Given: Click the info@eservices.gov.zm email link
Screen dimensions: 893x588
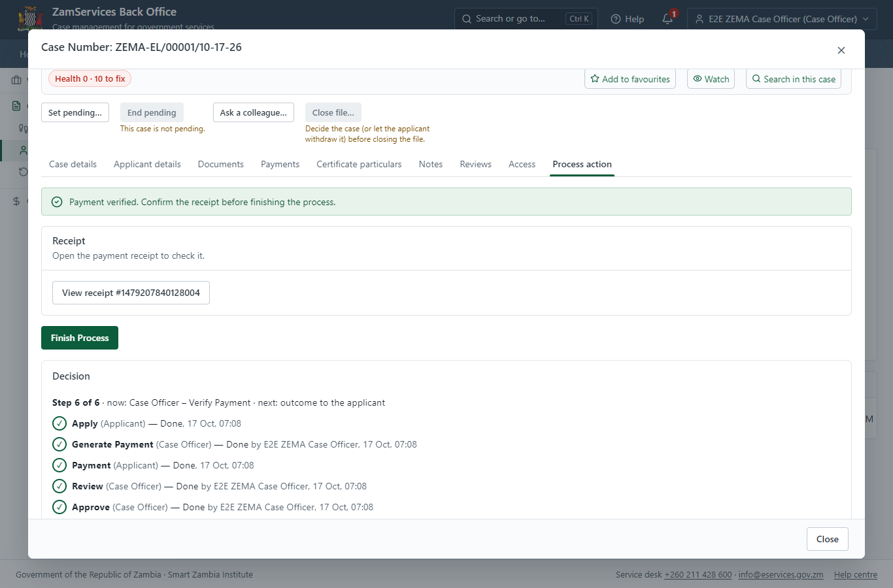Looking at the screenshot, I should pyautogui.click(x=781, y=575).
